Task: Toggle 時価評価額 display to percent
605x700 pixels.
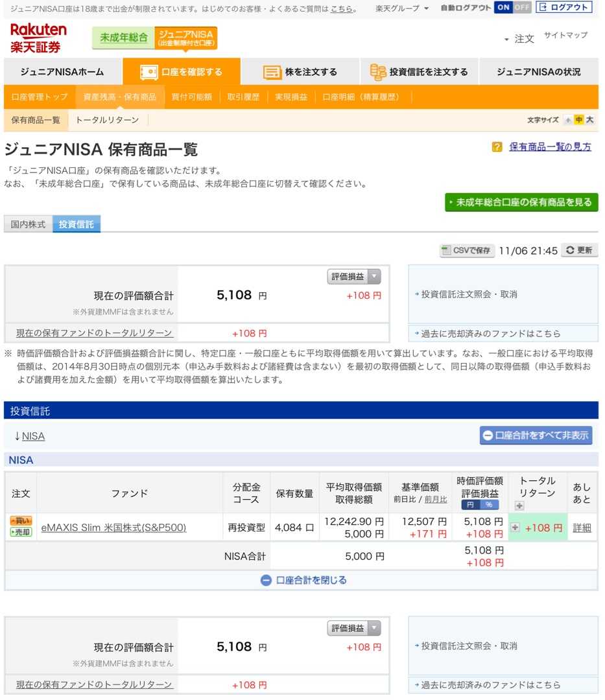Action: point(489,505)
